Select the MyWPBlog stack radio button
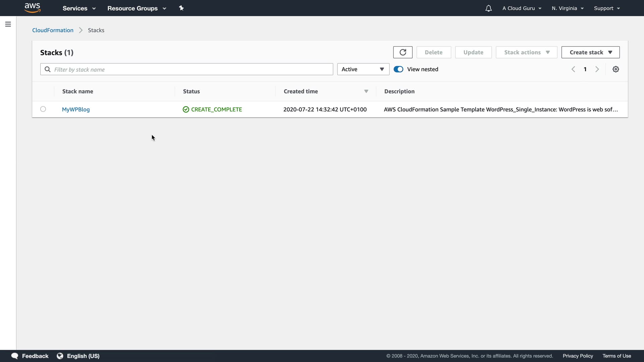The image size is (644, 362). coord(43,109)
